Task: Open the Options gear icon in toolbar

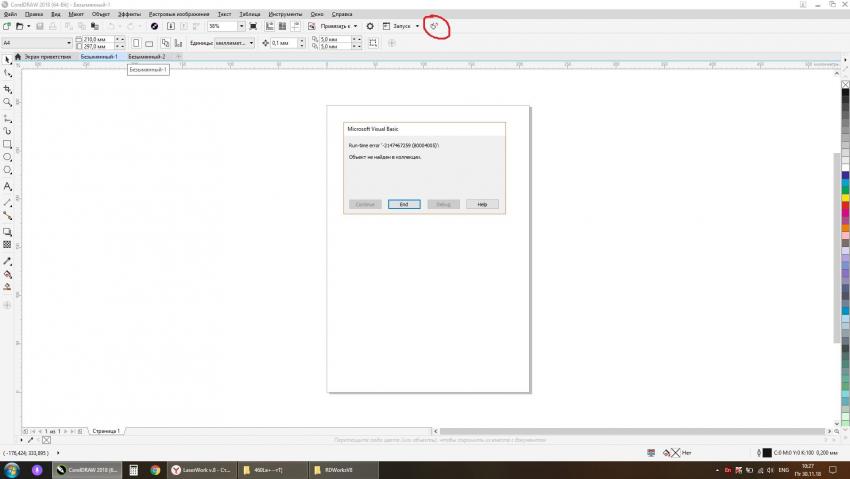Action: coord(370,26)
